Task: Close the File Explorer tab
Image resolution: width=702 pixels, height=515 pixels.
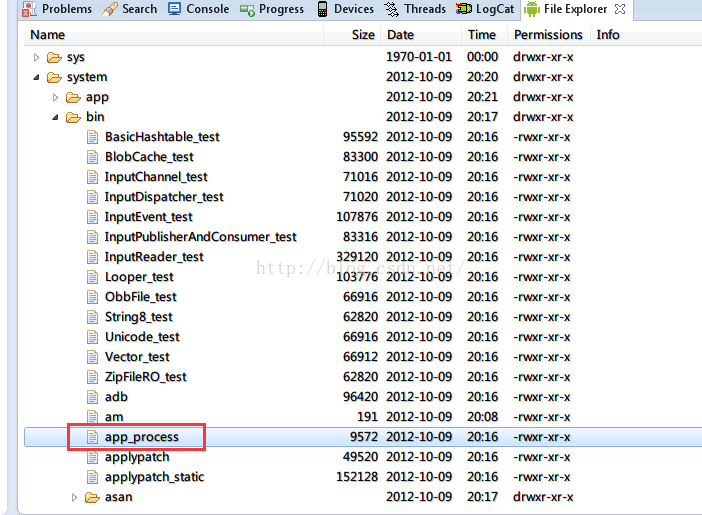Action: pyautogui.click(x=620, y=9)
